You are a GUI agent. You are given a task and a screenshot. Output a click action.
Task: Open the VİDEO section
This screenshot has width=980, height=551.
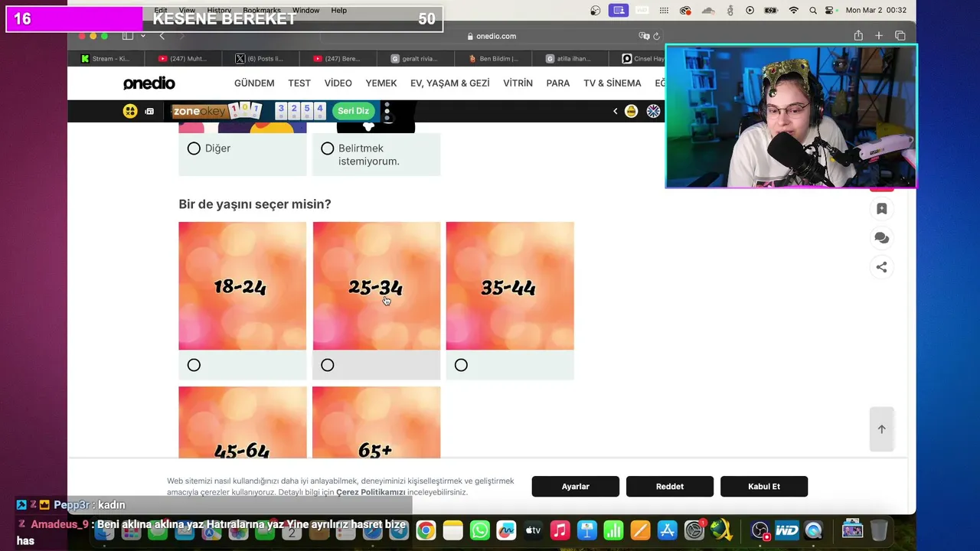[338, 83]
